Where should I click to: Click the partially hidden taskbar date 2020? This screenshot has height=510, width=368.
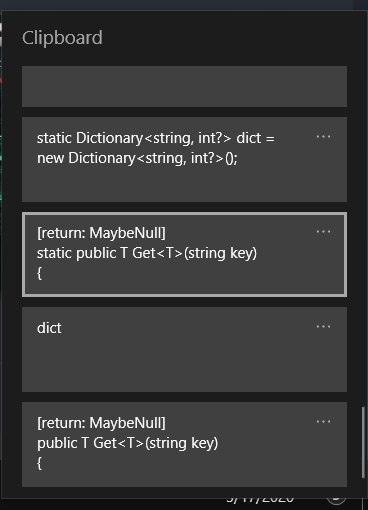click(260, 500)
